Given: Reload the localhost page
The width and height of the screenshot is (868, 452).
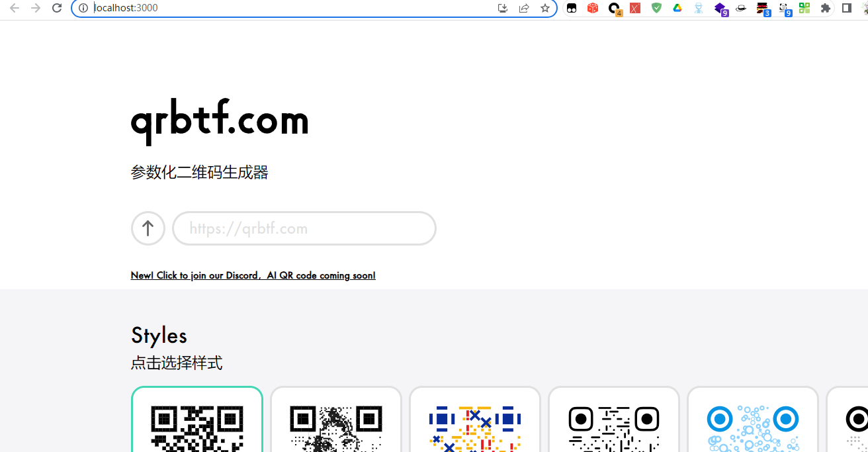Looking at the screenshot, I should 57,8.
